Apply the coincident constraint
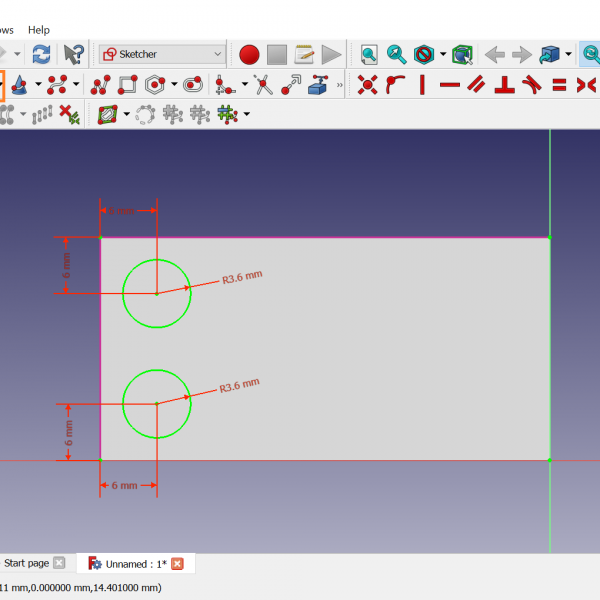Viewport: 600px width, 600px height. pos(368,85)
